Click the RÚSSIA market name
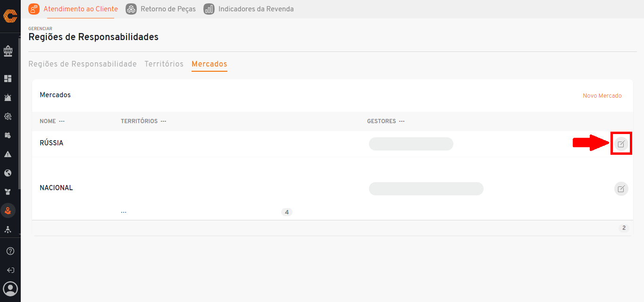The image size is (644, 302). click(51, 143)
